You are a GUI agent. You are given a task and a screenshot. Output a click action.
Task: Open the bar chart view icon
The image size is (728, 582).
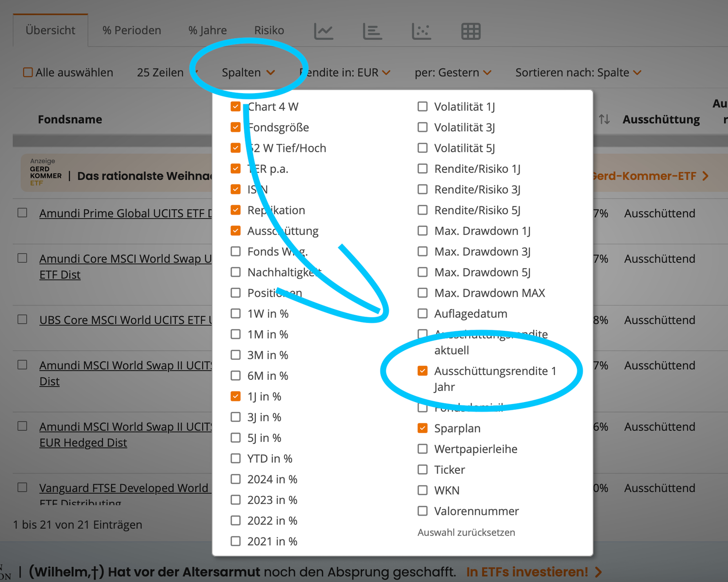(x=372, y=31)
